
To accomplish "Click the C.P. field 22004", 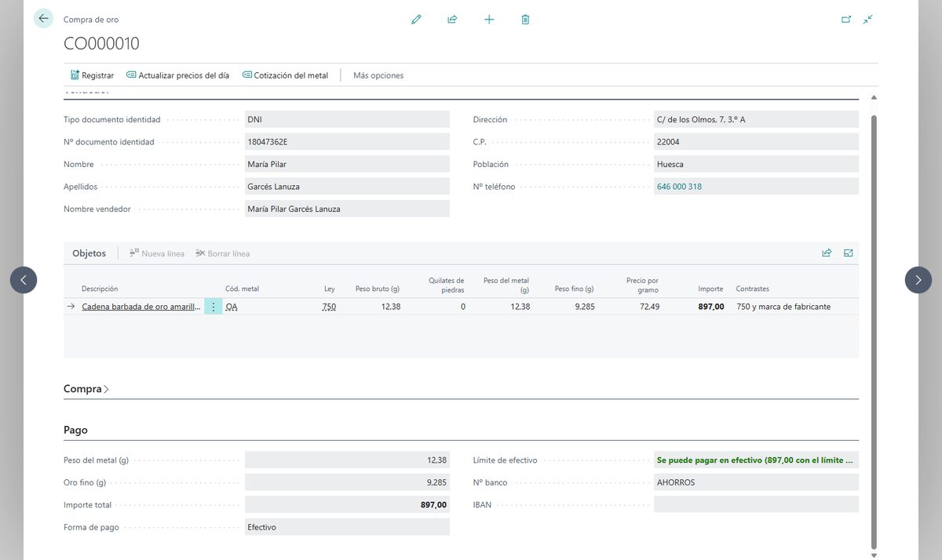I will (756, 142).
